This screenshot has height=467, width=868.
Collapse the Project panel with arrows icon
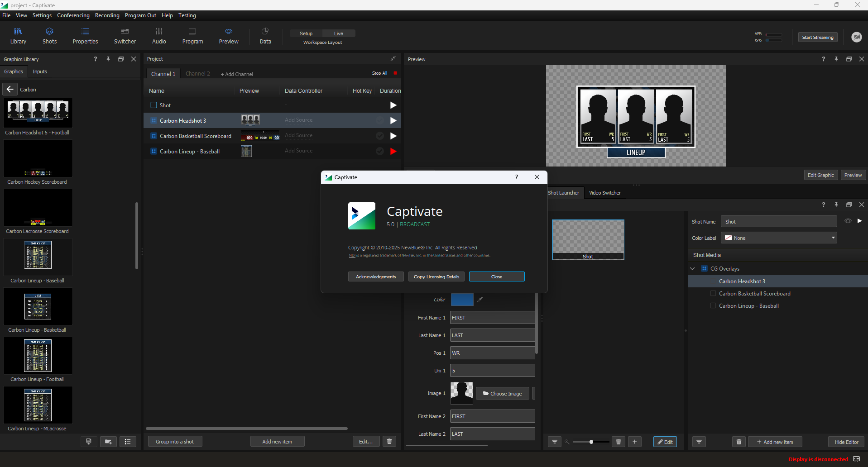click(393, 58)
